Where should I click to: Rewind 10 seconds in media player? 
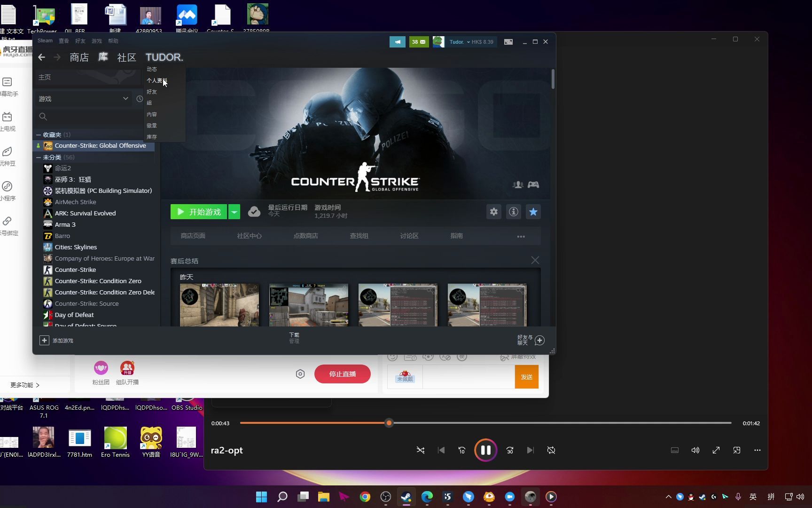[x=462, y=450]
